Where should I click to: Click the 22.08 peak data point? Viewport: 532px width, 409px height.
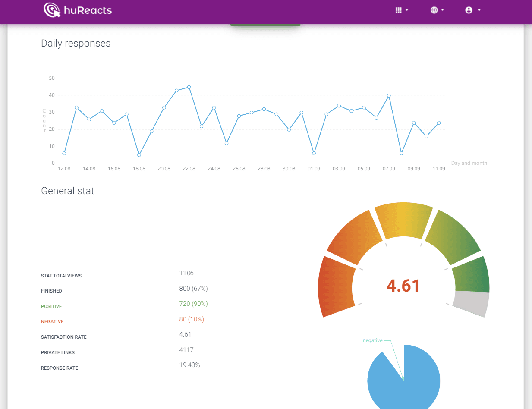tap(189, 87)
